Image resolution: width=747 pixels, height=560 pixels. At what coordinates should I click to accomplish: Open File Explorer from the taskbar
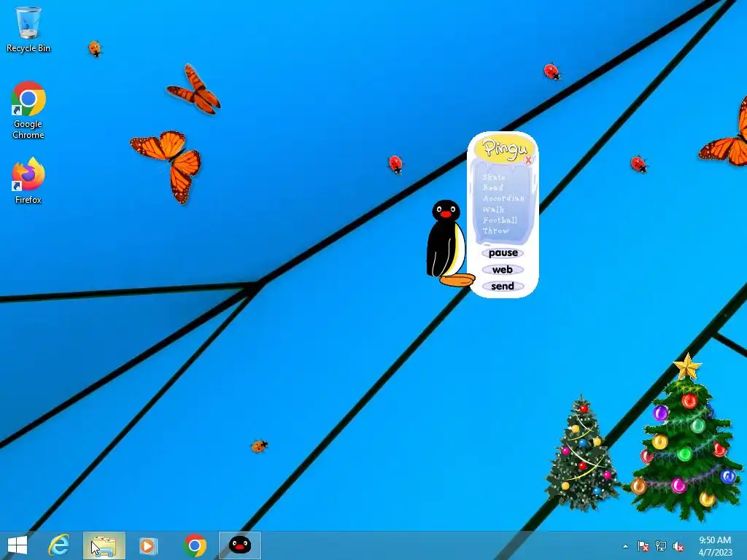point(104,545)
